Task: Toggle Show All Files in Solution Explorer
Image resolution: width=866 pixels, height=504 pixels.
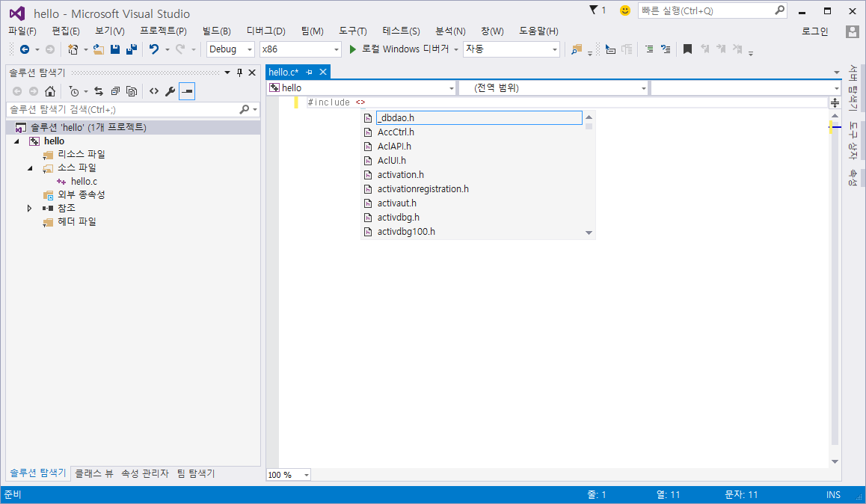Action: (x=132, y=91)
